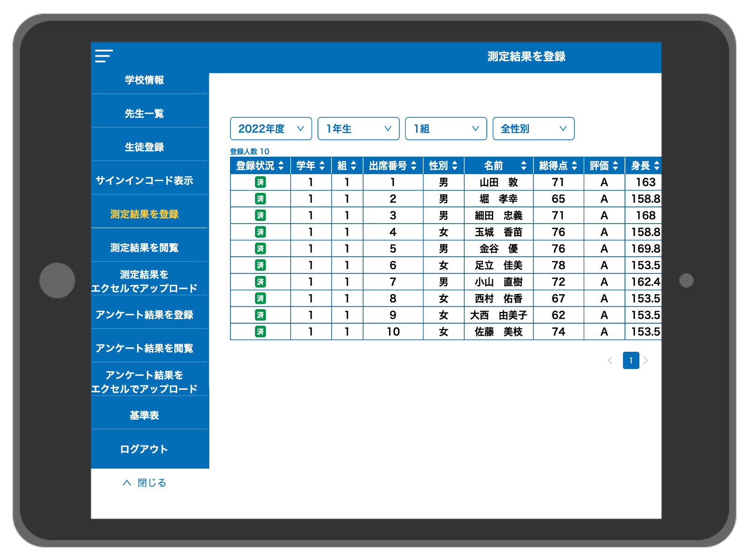Collapse the menu with 閉じる
The image size is (749, 560).
pyautogui.click(x=144, y=483)
